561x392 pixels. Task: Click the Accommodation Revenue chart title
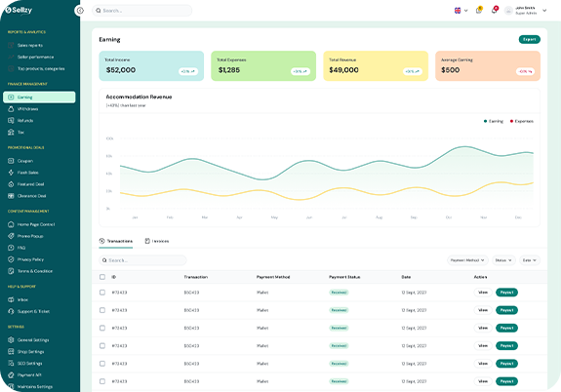pos(139,97)
